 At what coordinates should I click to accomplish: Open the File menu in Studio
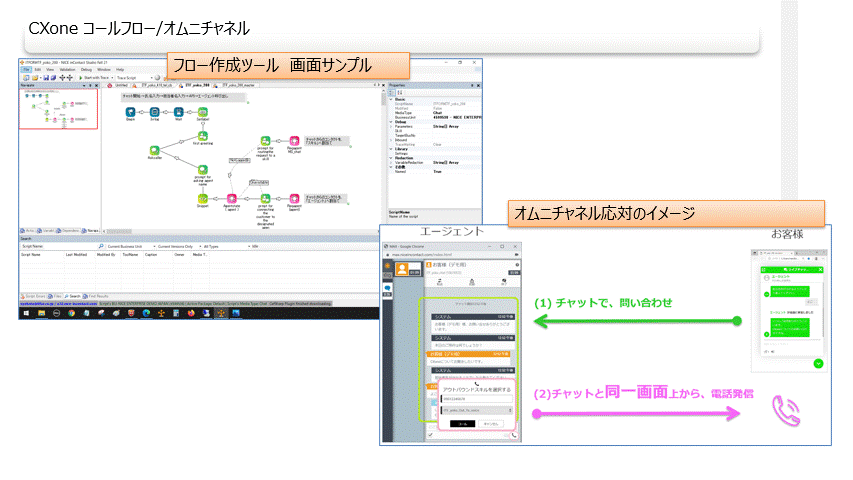pyautogui.click(x=25, y=69)
